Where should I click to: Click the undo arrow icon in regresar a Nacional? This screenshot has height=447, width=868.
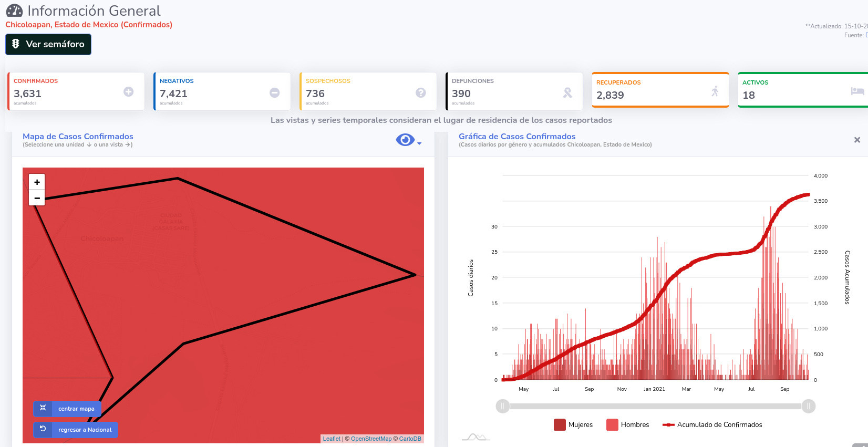click(x=43, y=429)
